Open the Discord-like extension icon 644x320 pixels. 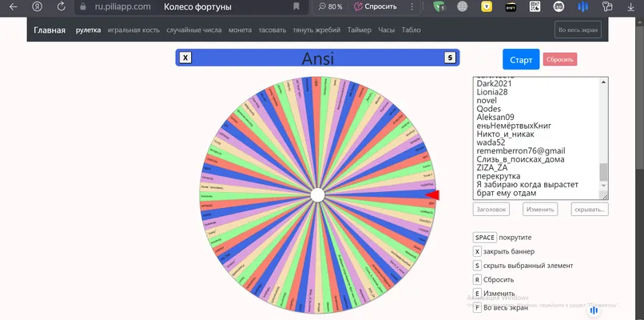559,6
